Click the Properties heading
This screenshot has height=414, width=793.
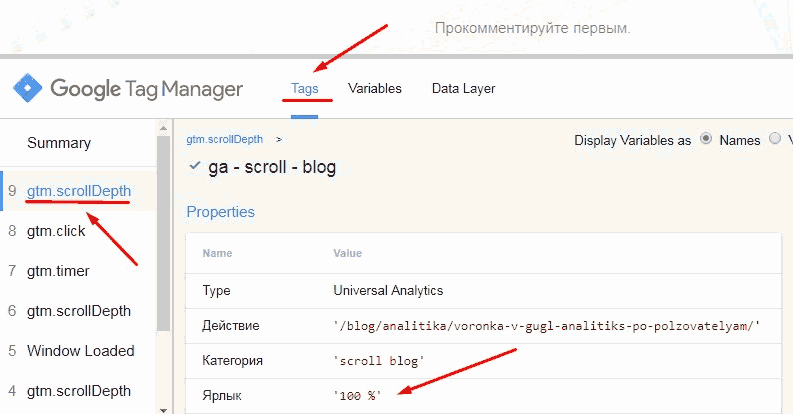221,212
